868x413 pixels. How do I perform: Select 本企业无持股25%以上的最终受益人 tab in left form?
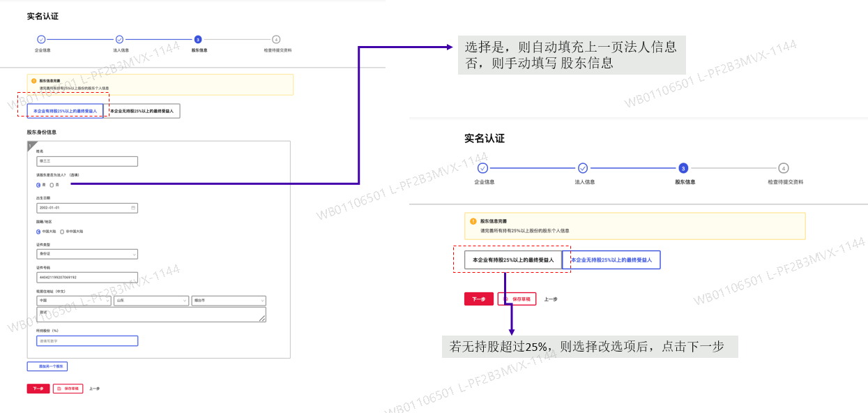point(142,111)
